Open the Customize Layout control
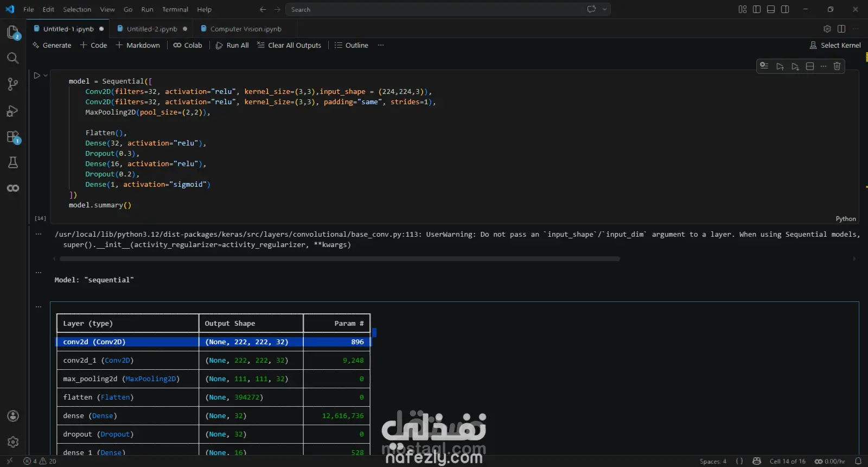The image size is (868, 467). coord(743,9)
